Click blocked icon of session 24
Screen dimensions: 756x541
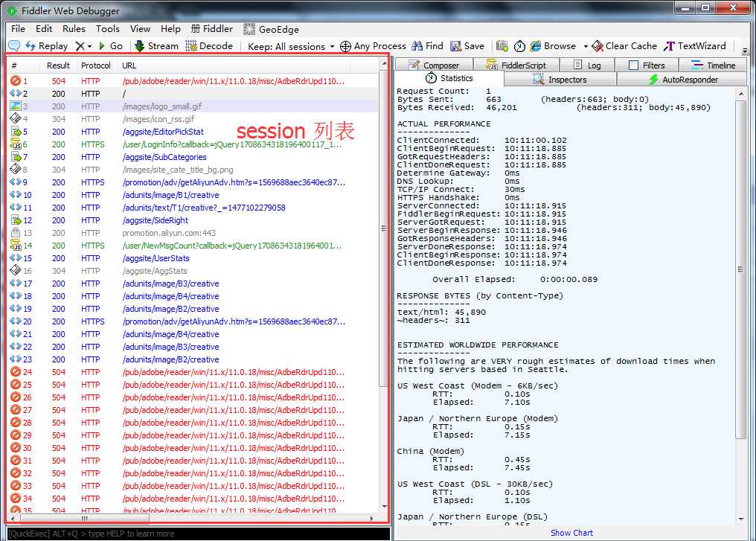coord(16,372)
